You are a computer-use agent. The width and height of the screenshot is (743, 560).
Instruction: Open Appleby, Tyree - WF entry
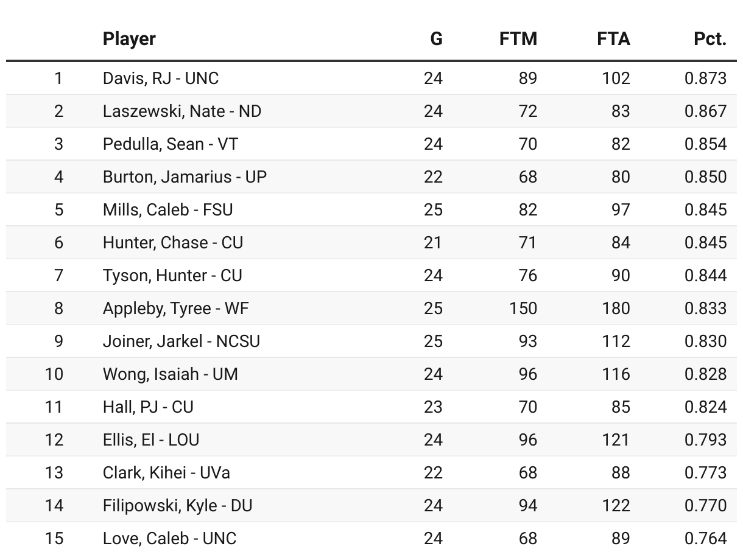176,308
